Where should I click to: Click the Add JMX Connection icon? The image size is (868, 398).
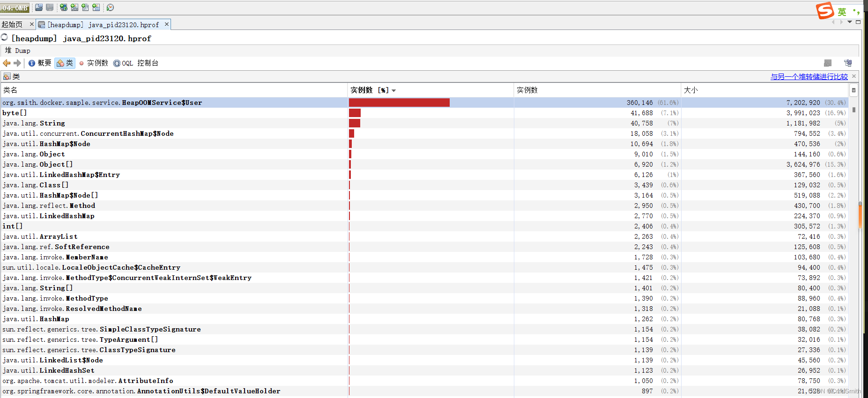74,7
